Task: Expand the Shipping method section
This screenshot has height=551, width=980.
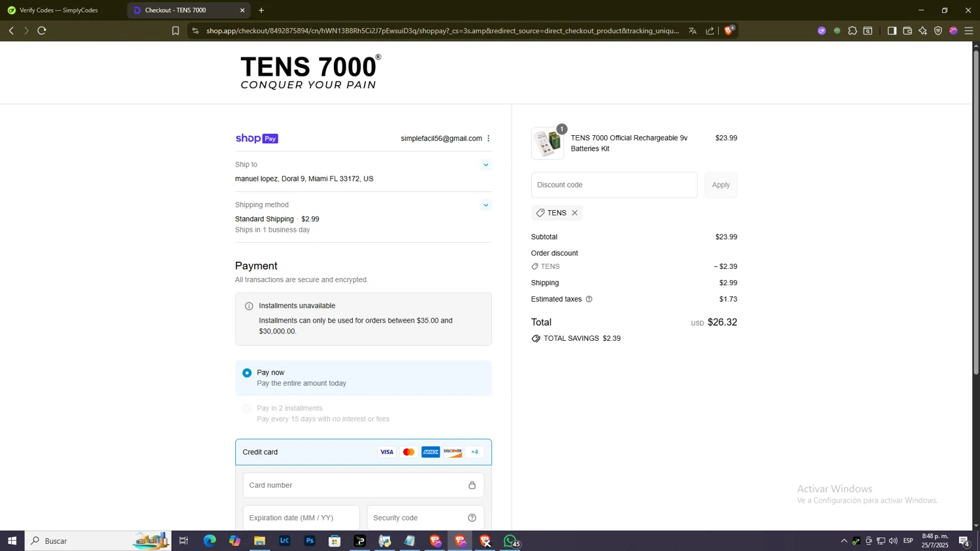Action: click(485, 205)
